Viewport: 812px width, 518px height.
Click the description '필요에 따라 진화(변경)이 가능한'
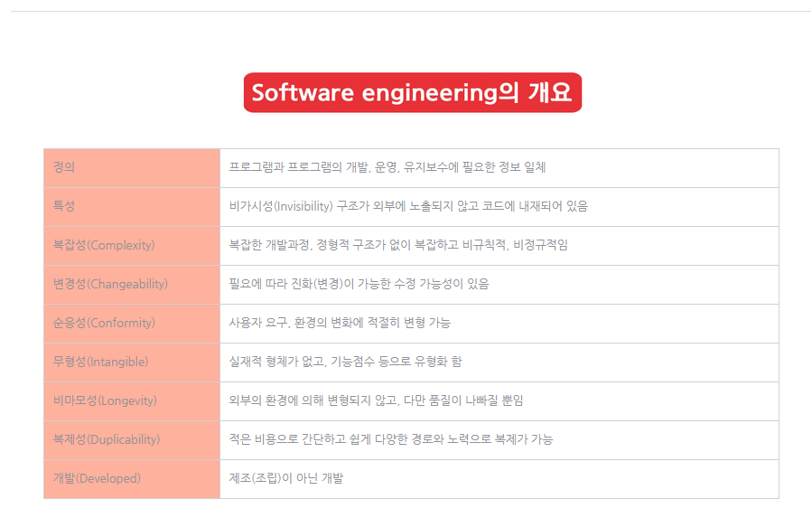click(x=322, y=284)
